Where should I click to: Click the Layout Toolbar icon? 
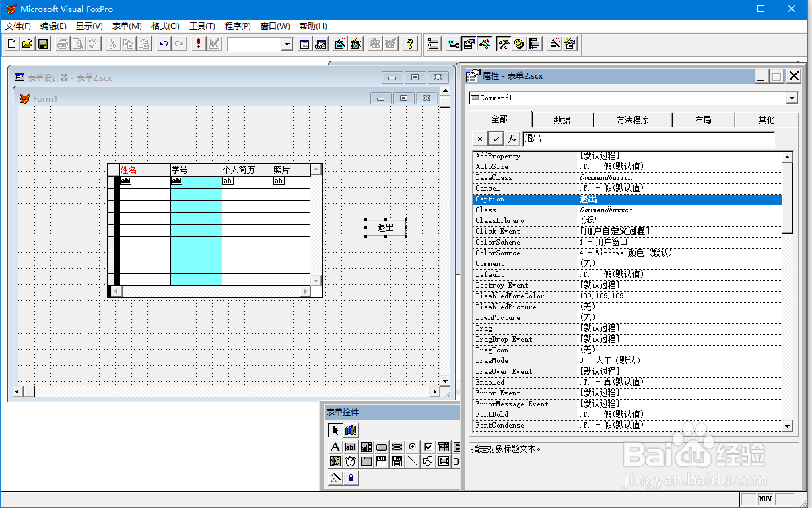pos(535,44)
